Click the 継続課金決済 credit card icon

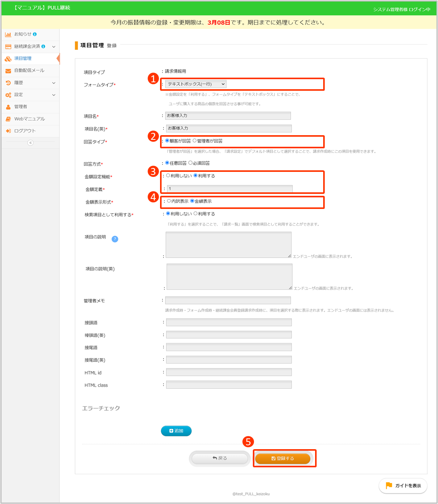point(8,47)
